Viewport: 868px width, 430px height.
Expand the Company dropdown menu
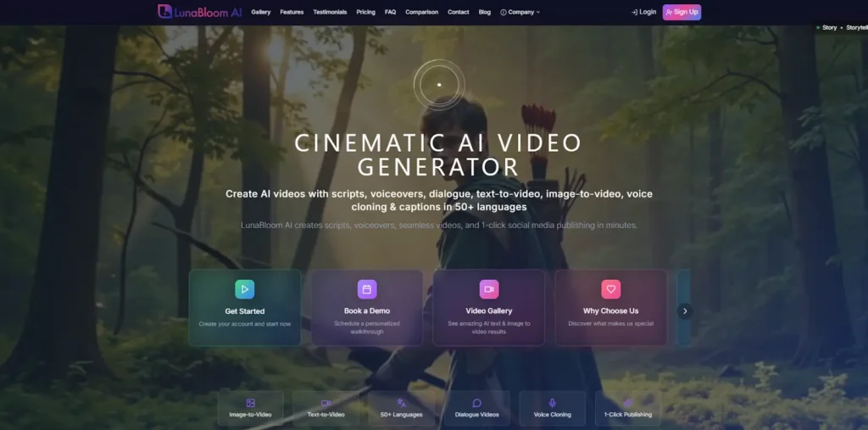tap(520, 12)
